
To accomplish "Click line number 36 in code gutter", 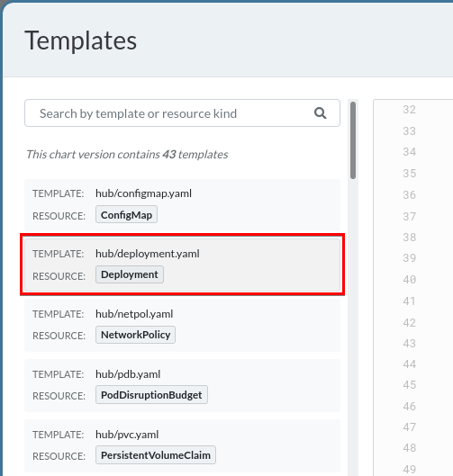I will tap(409, 195).
